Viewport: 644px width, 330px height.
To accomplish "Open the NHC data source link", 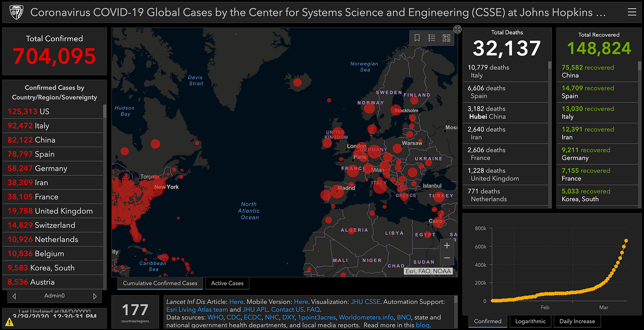I will (272, 317).
